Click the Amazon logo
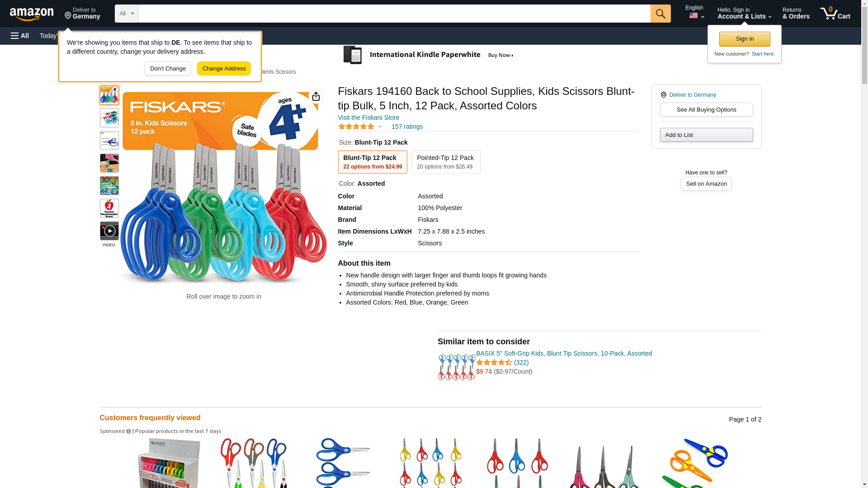Image resolution: width=868 pixels, height=488 pixels. pos(32,14)
